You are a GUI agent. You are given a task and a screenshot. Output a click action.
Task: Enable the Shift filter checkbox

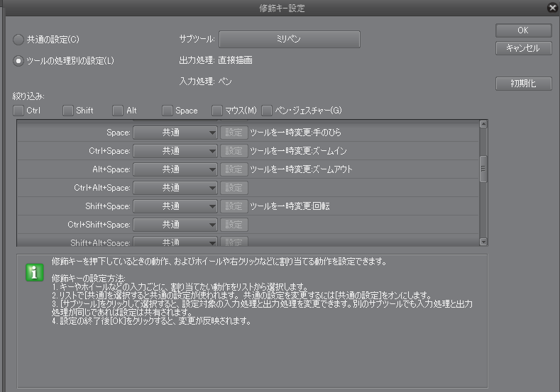point(67,110)
